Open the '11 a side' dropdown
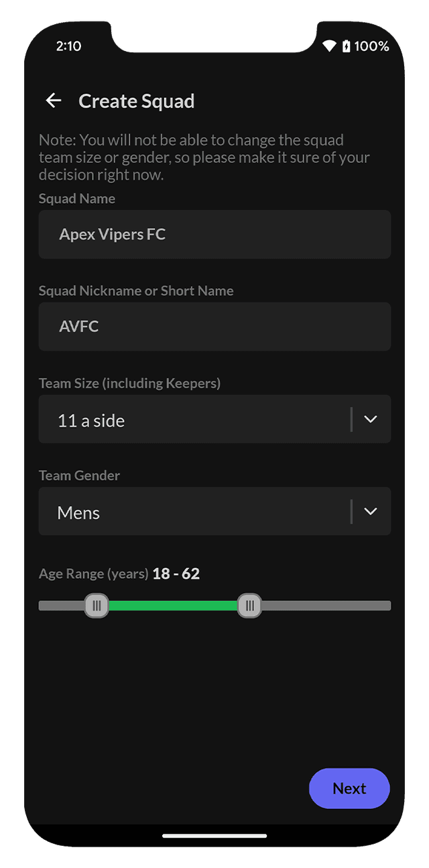The height and width of the screenshot is (868, 429). pos(194,419)
